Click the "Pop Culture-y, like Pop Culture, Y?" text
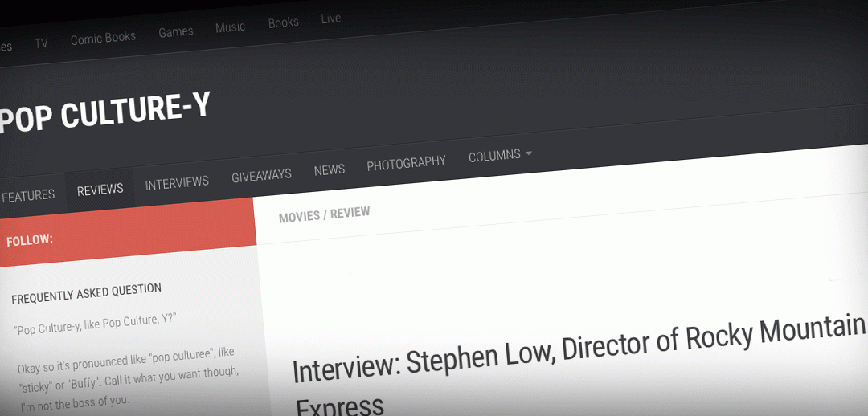 coord(95,325)
